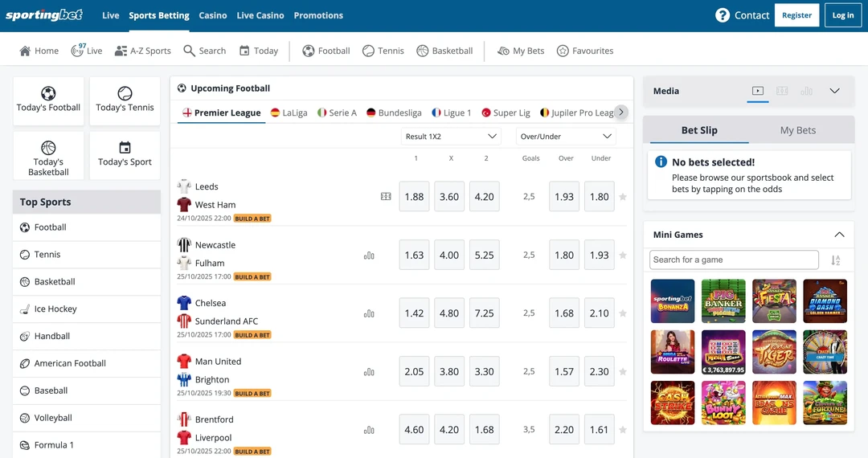Image resolution: width=868 pixels, height=458 pixels.
Task: Switch to the My Bets tab
Action: point(797,130)
